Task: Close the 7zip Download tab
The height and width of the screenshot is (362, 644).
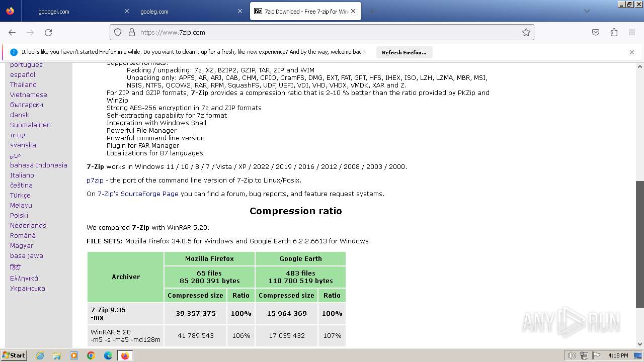Action: click(353, 11)
